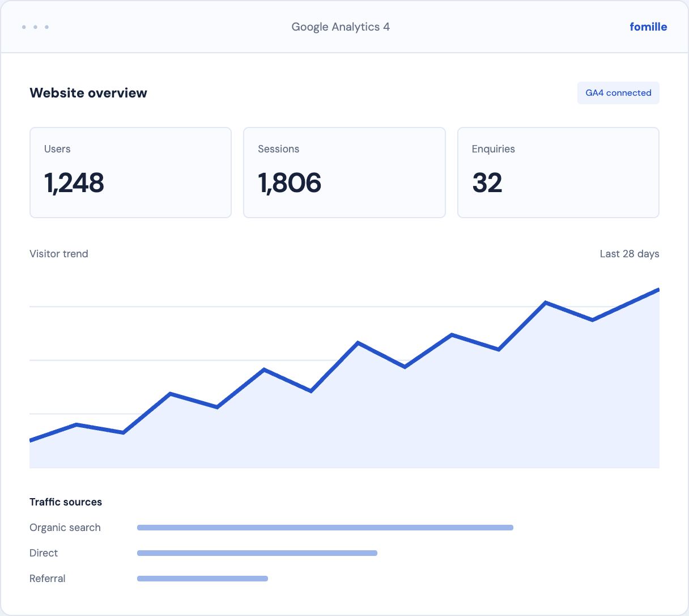Select the Organic search label
Viewport: 689px width, 616px height.
65,528
